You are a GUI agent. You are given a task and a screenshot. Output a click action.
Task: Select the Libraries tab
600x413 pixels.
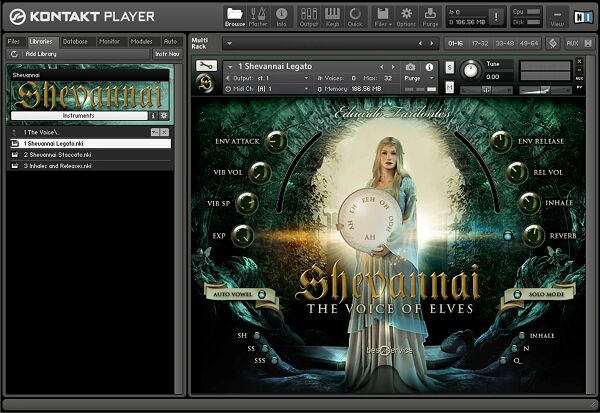click(41, 41)
